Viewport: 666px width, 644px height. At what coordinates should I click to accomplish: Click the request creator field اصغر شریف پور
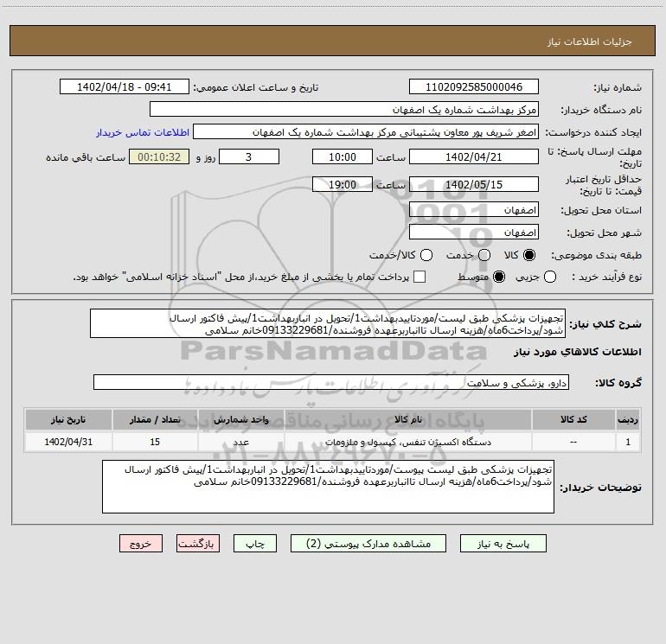pyautogui.click(x=366, y=132)
